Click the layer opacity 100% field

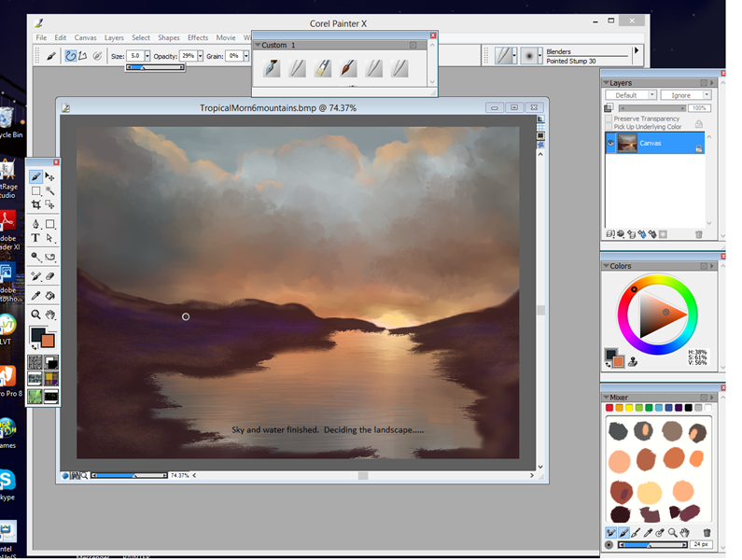pyautogui.click(x=699, y=108)
